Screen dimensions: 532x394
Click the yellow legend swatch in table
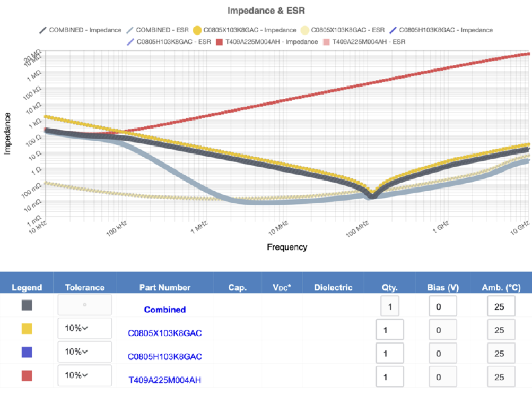tap(27, 329)
